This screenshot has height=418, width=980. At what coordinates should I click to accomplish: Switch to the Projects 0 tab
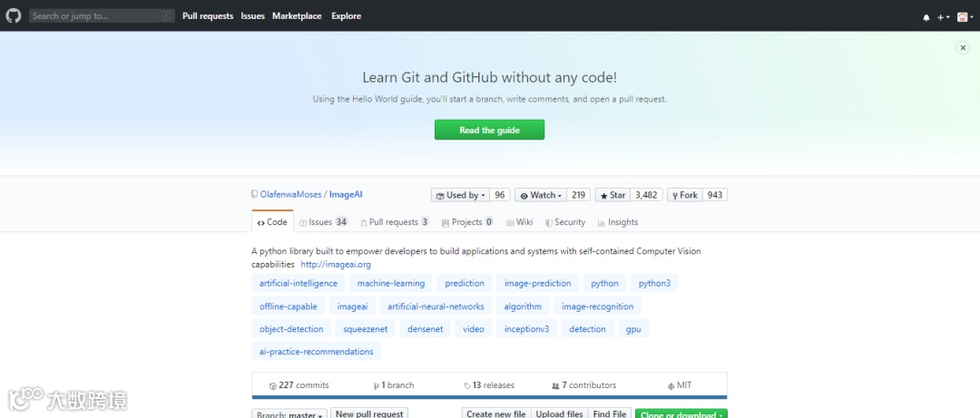(x=467, y=222)
